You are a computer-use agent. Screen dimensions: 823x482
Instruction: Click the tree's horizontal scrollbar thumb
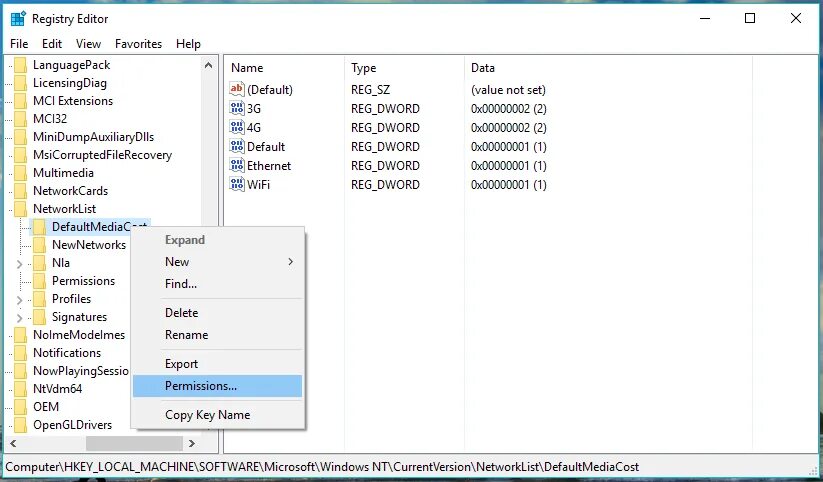tap(134, 444)
